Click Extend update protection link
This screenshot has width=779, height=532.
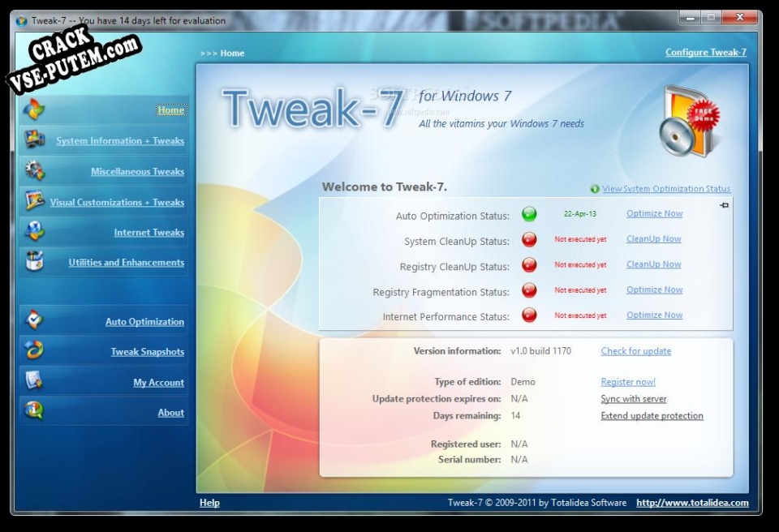click(652, 416)
